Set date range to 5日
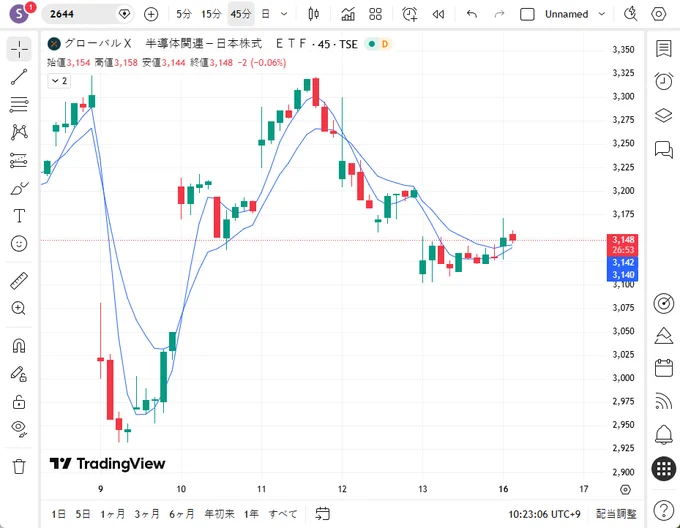The height and width of the screenshot is (528, 680). coord(83,514)
